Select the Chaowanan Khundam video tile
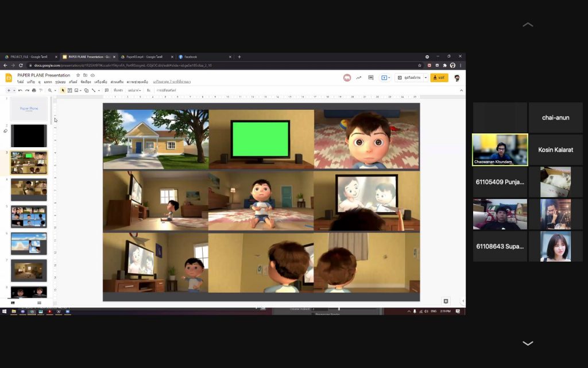The width and height of the screenshot is (588, 368). pyautogui.click(x=500, y=149)
